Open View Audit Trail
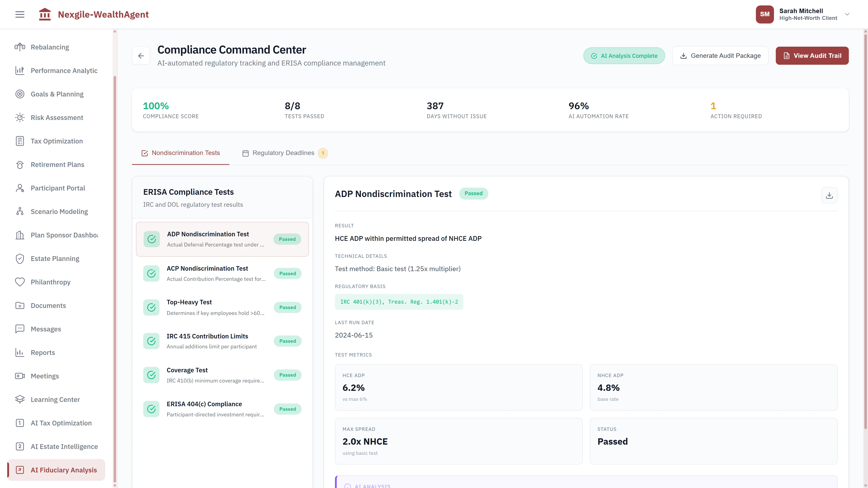The image size is (868, 488). 812,55
